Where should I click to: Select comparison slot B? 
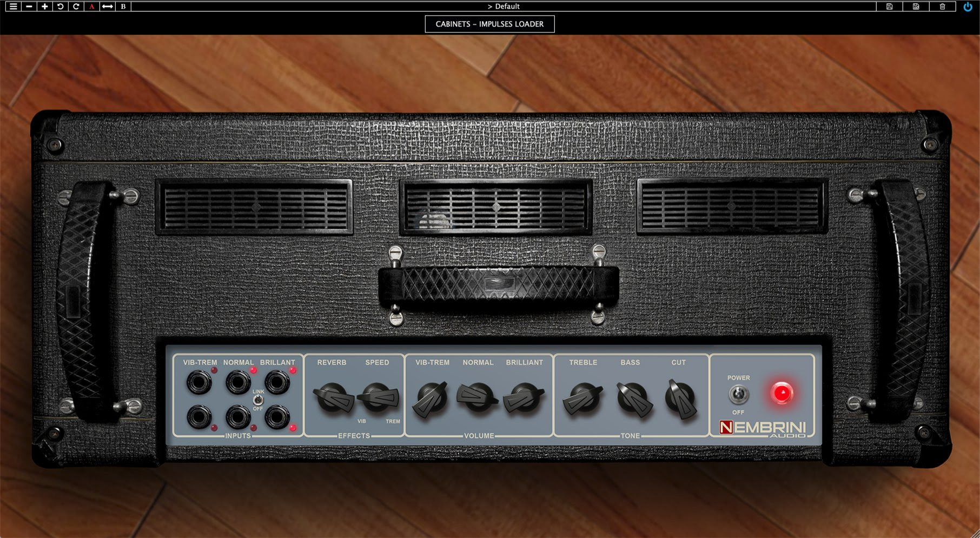point(123,6)
